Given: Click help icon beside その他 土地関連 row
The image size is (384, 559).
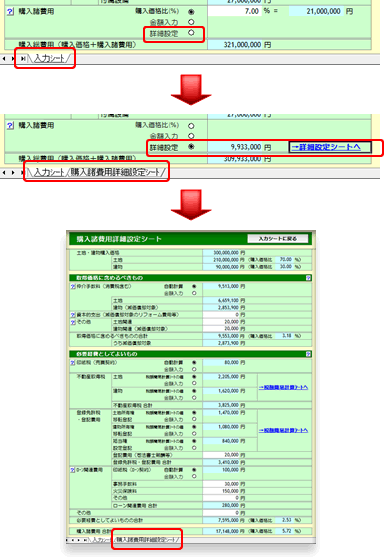Looking at the screenshot, I should [73, 322].
